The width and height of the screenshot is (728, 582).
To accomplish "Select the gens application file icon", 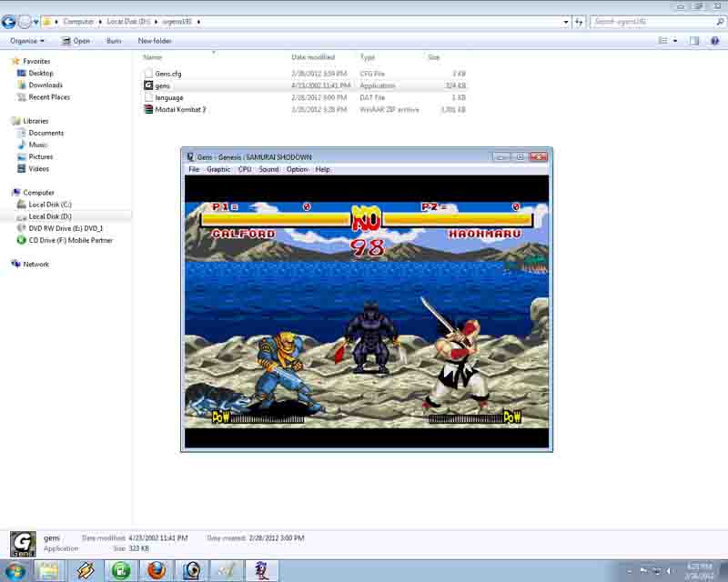I will coord(148,85).
